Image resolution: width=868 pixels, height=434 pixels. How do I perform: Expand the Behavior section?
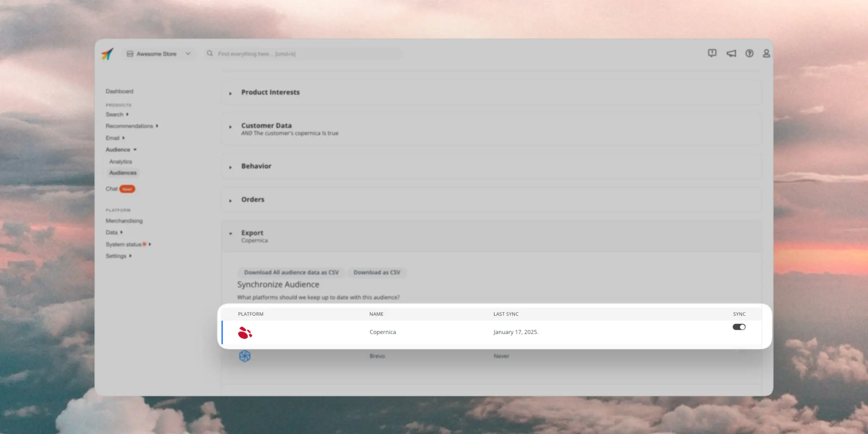point(256,166)
